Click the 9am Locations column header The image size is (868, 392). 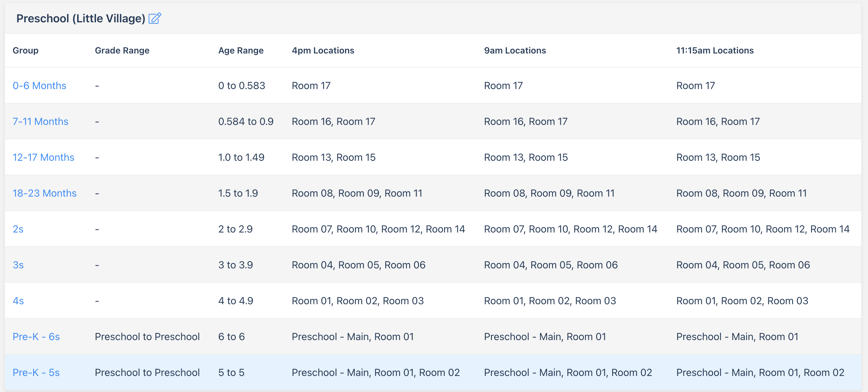515,51
